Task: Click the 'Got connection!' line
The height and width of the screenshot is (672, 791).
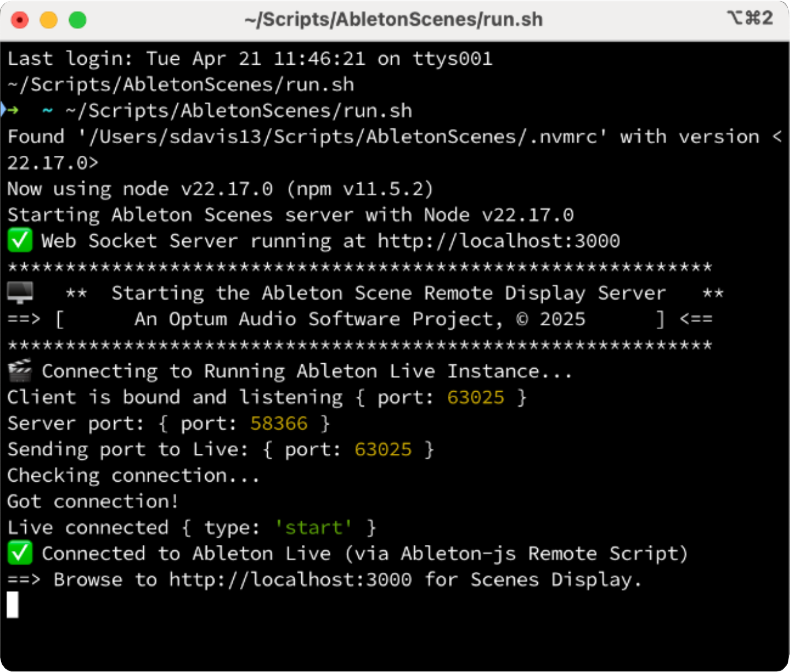Action: tap(93, 501)
